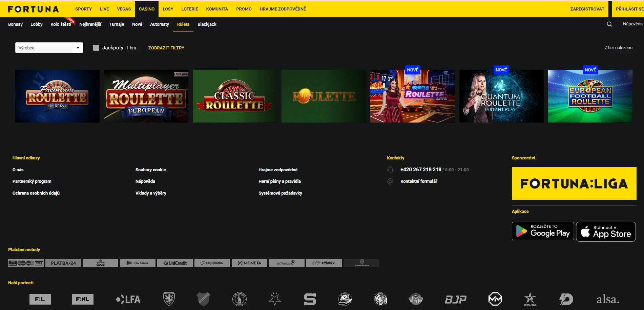The width and height of the screenshot is (644, 310).
Task: Click the search magnifier icon
Action: tap(609, 24)
